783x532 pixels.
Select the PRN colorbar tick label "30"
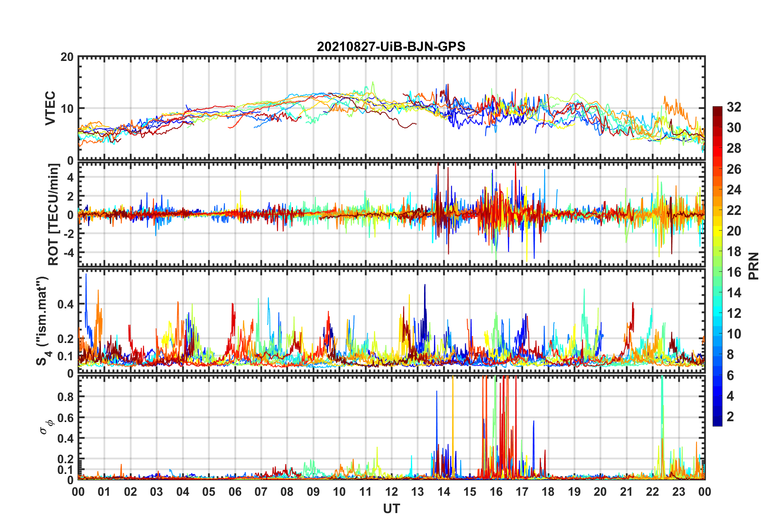734,128
